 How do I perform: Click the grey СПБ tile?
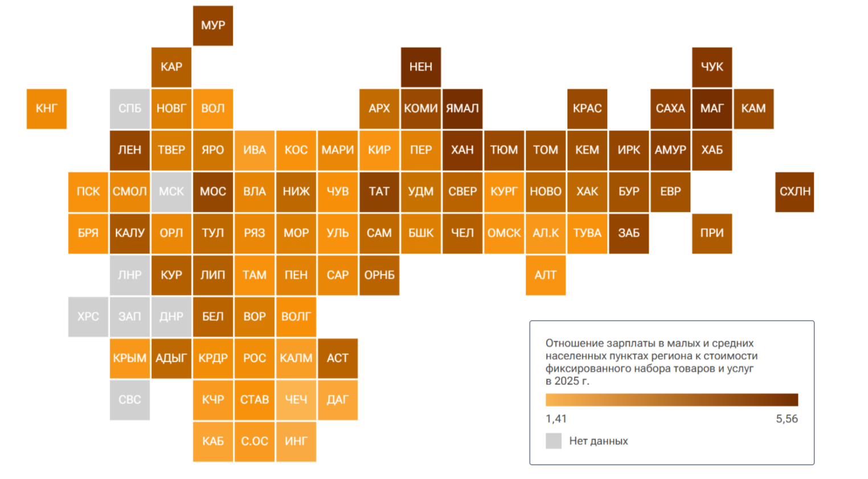130,109
